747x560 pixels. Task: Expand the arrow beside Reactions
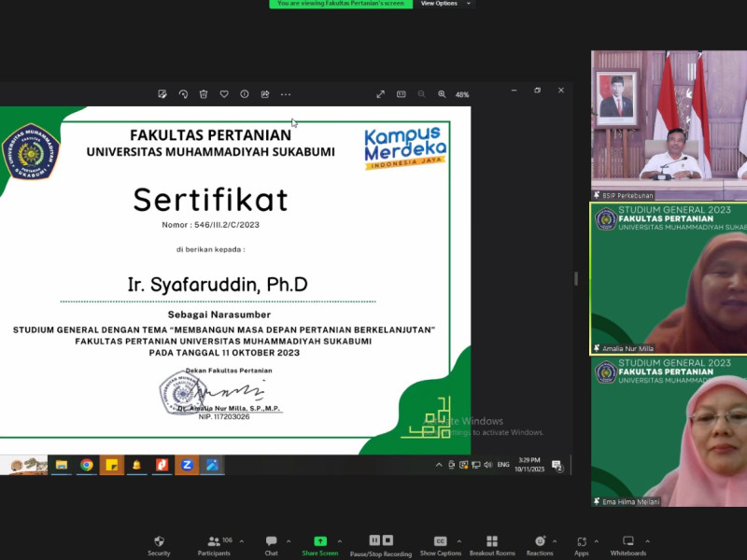(555, 541)
